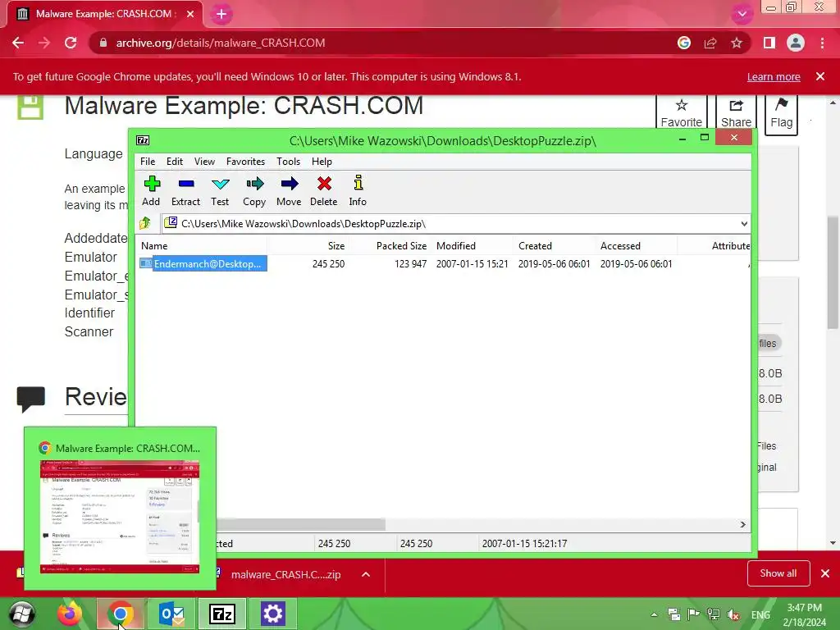This screenshot has height=630, width=840.
Task: Open the settings gear taskbar app
Action: (272, 614)
